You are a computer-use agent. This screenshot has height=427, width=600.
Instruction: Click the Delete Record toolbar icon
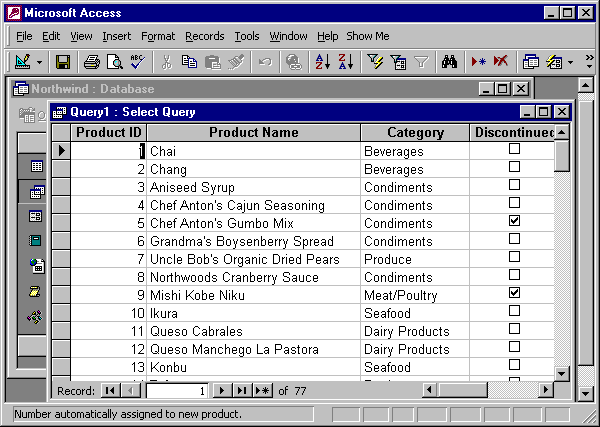501,62
